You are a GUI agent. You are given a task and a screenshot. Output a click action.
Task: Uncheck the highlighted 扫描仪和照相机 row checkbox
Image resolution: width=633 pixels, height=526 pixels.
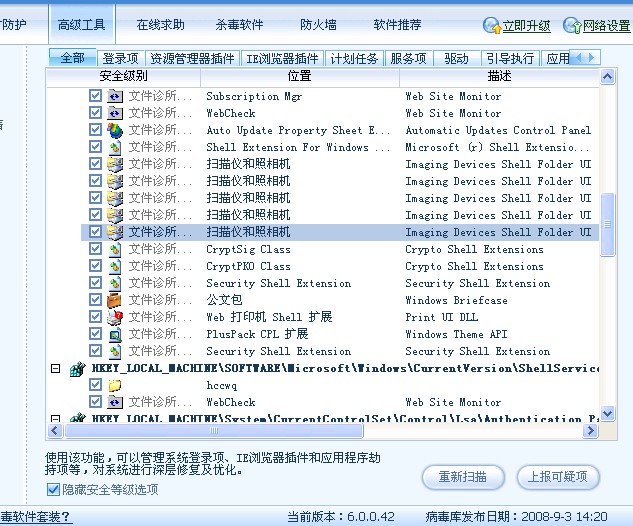[95, 232]
